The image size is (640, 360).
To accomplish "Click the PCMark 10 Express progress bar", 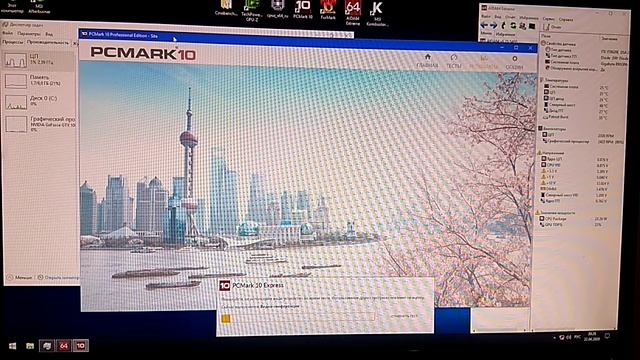I will tap(298, 318).
